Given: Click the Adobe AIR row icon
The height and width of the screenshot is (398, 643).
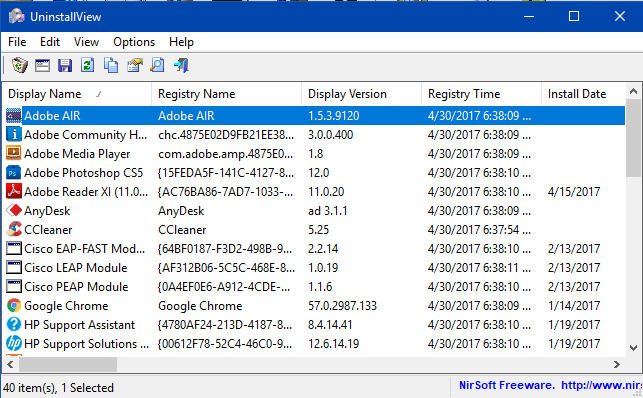Looking at the screenshot, I should 14,116.
